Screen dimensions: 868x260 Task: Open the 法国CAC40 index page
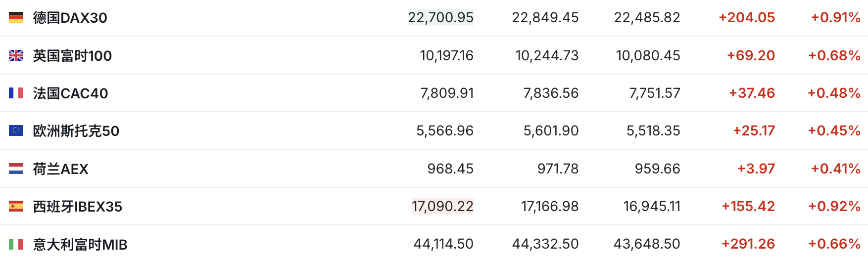(x=70, y=93)
